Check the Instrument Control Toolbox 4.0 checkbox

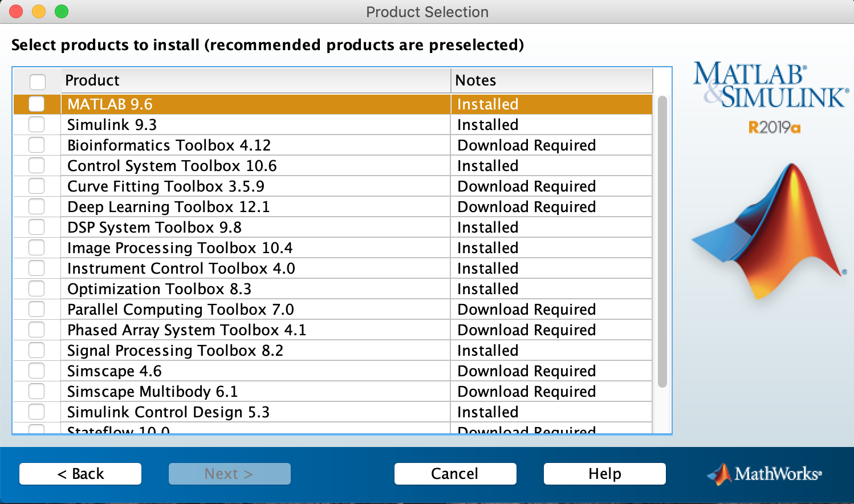36,268
